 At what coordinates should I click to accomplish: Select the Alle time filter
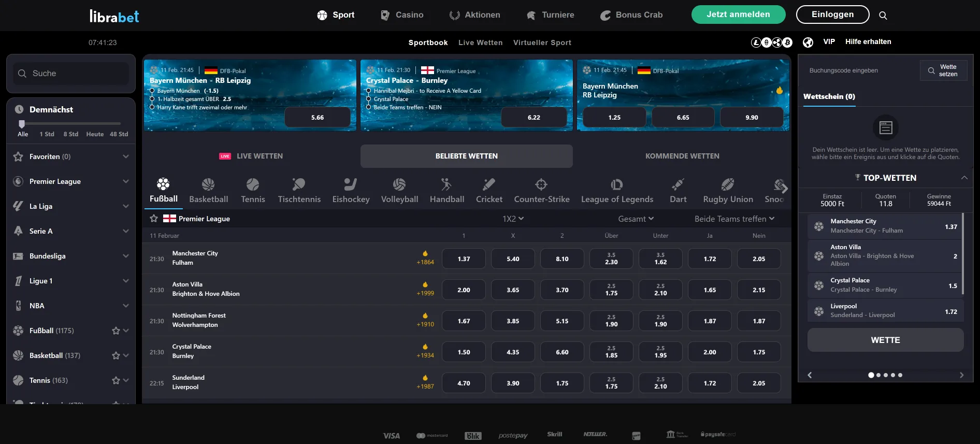23,134
